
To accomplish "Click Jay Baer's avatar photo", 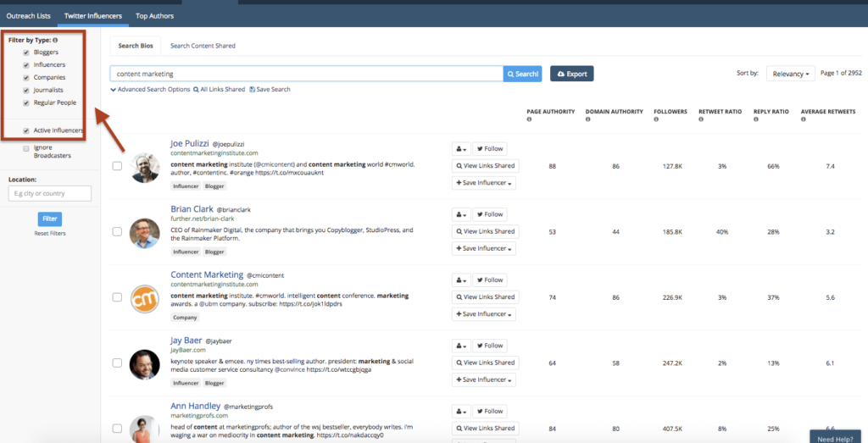I will point(144,364).
